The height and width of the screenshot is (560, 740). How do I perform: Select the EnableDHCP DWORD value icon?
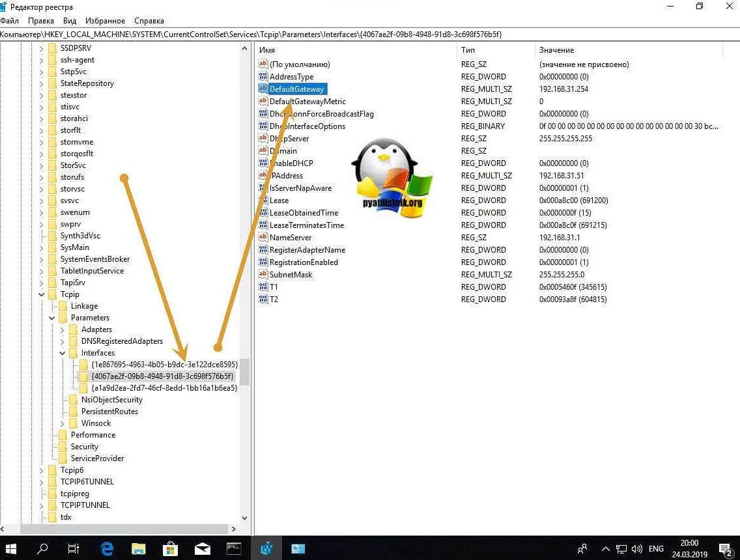click(263, 163)
